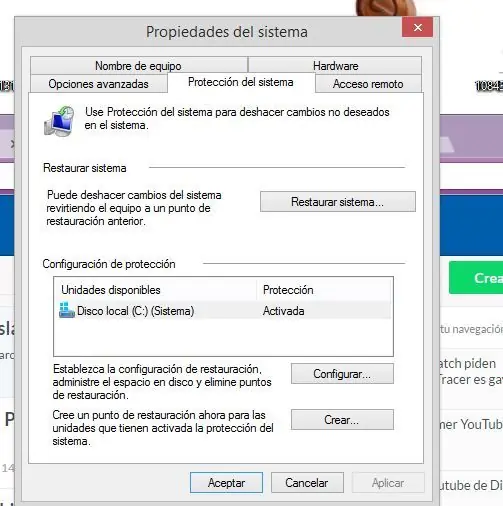Close the Propiedades del sistema dialog
503x506 pixels.
point(417,27)
